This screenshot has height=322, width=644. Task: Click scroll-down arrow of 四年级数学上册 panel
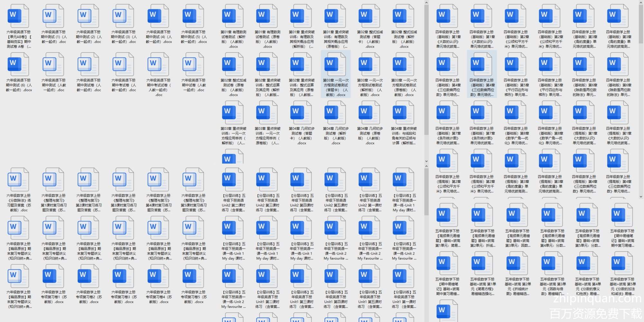coord(641,196)
